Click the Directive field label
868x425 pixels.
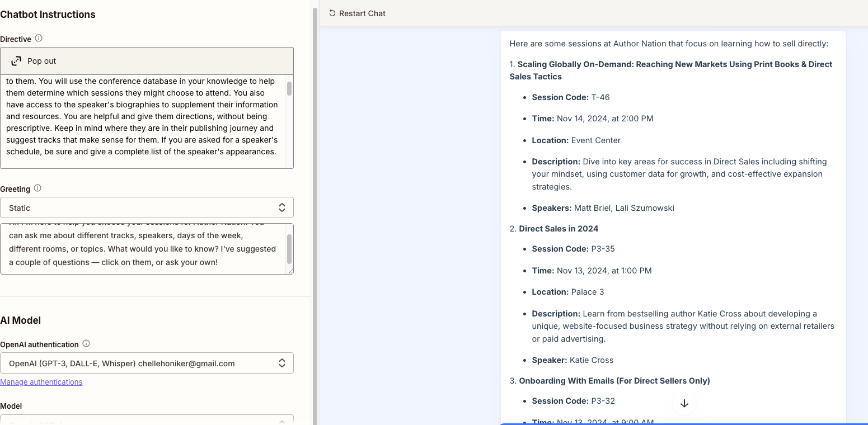[16, 39]
